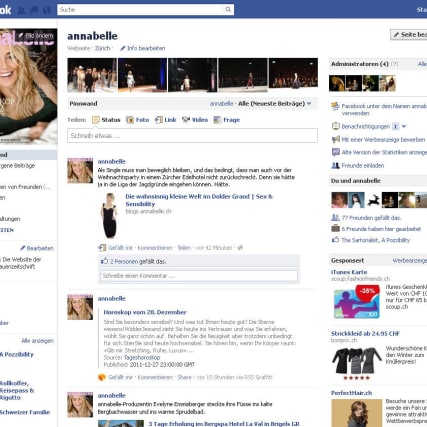Click the black dress thumbnail in post
The height and width of the screenshot is (427, 427).
[109, 216]
